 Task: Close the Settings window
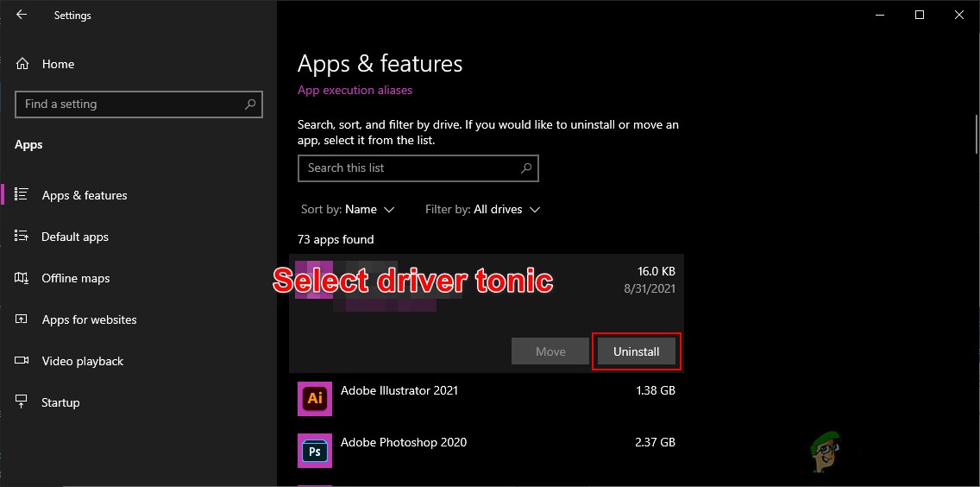point(959,15)
